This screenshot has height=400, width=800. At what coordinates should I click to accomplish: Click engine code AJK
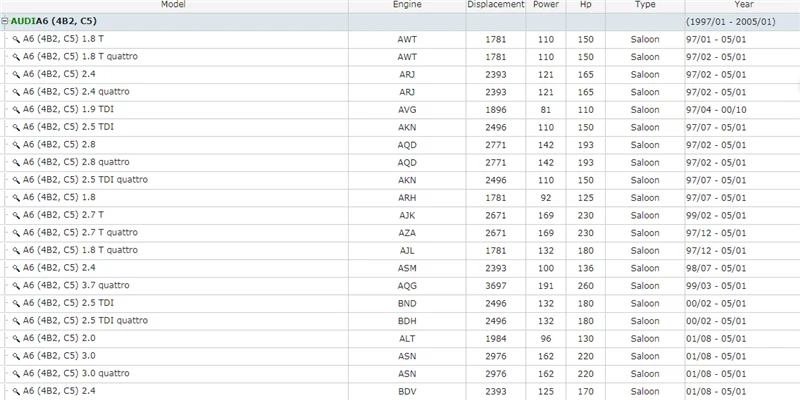pos(407,215)
